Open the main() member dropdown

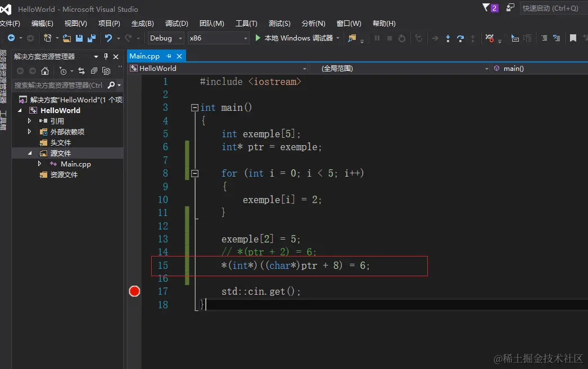pyautogui.click(x=540, y=68)
